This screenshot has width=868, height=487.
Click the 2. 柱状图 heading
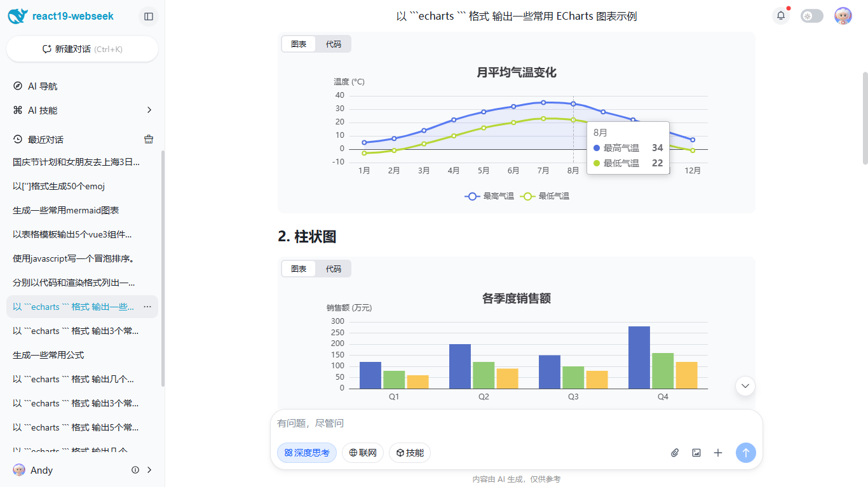pos(307,236)
